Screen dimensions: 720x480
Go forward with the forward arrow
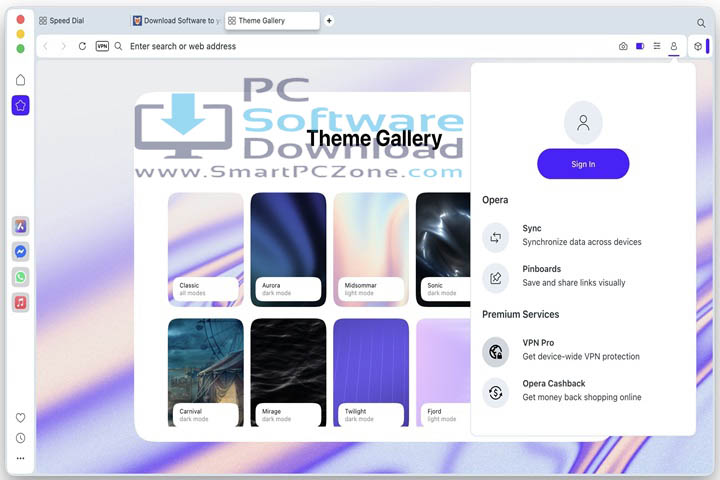(x=63, y=46)
